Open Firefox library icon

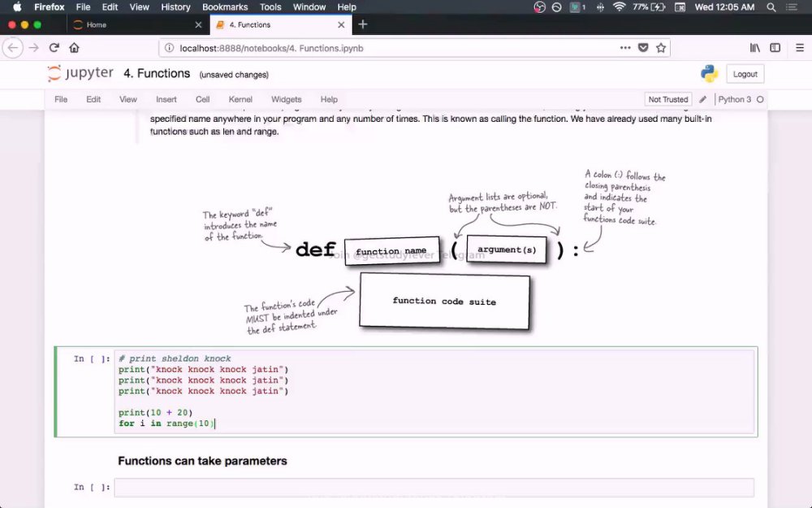click(755, 48)
